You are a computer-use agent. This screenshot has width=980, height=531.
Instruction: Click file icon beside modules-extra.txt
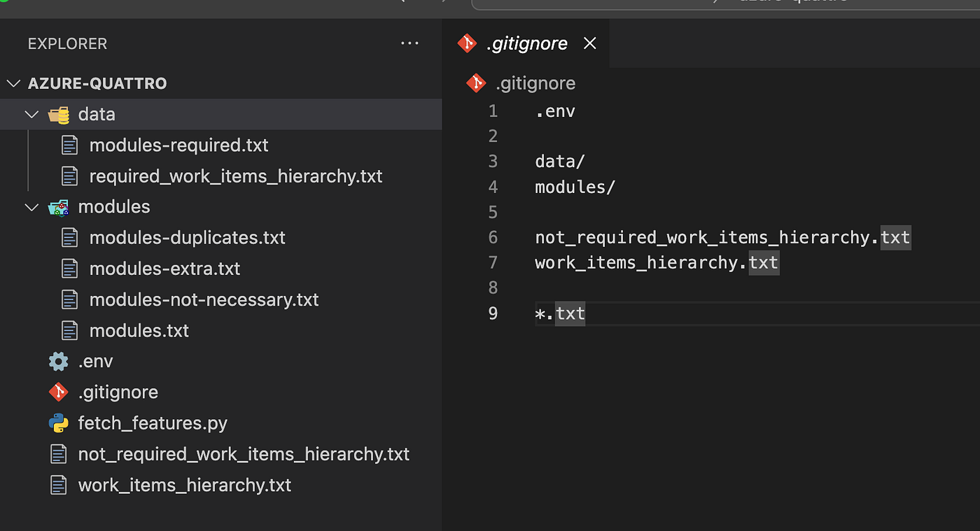point(70,269)
